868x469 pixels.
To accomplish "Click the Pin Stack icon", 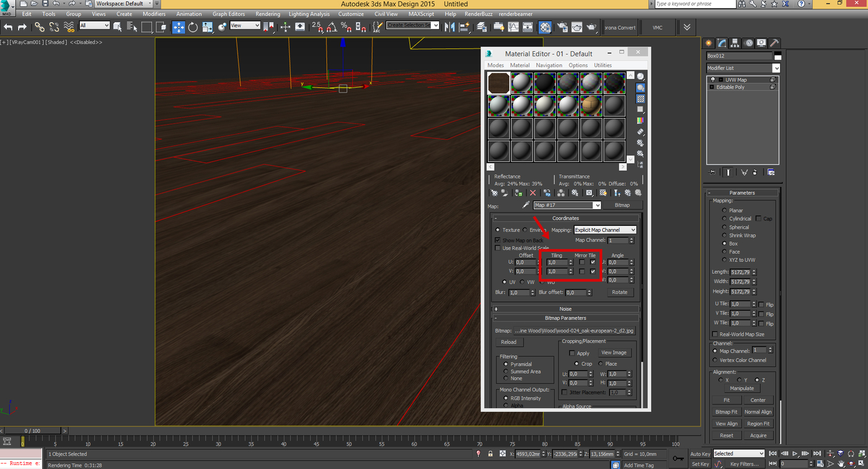I will point(712,172).
